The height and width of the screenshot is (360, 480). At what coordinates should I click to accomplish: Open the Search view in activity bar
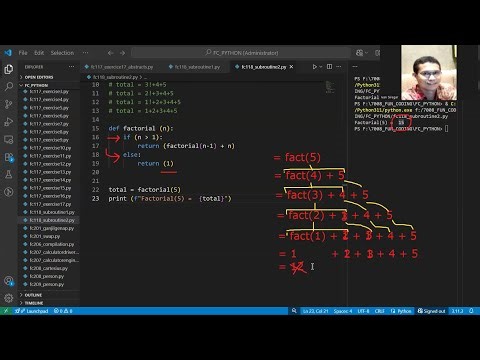(9, 87)
